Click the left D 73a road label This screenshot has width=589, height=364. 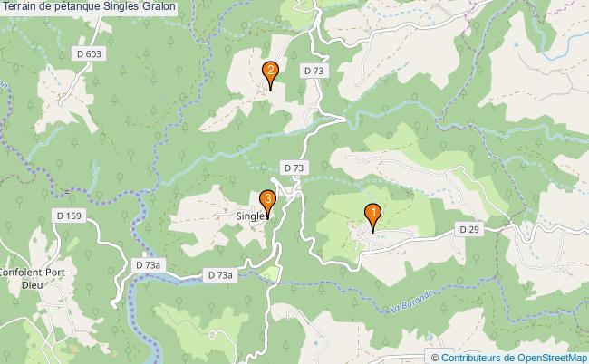(x=148, y=265)
